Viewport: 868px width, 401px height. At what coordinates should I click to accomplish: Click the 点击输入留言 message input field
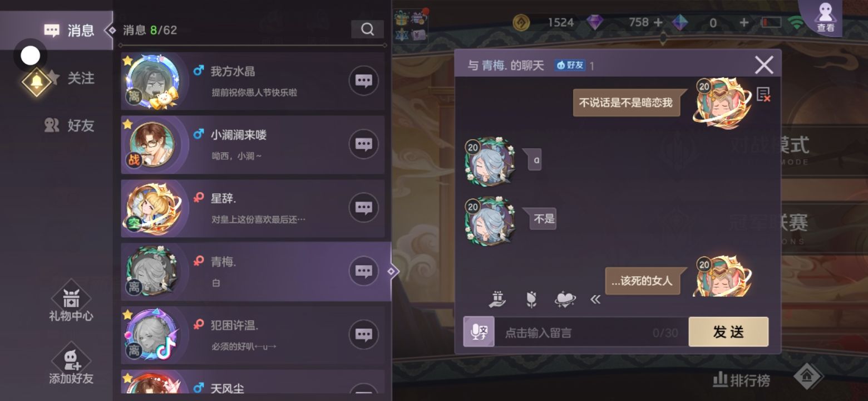591,332
